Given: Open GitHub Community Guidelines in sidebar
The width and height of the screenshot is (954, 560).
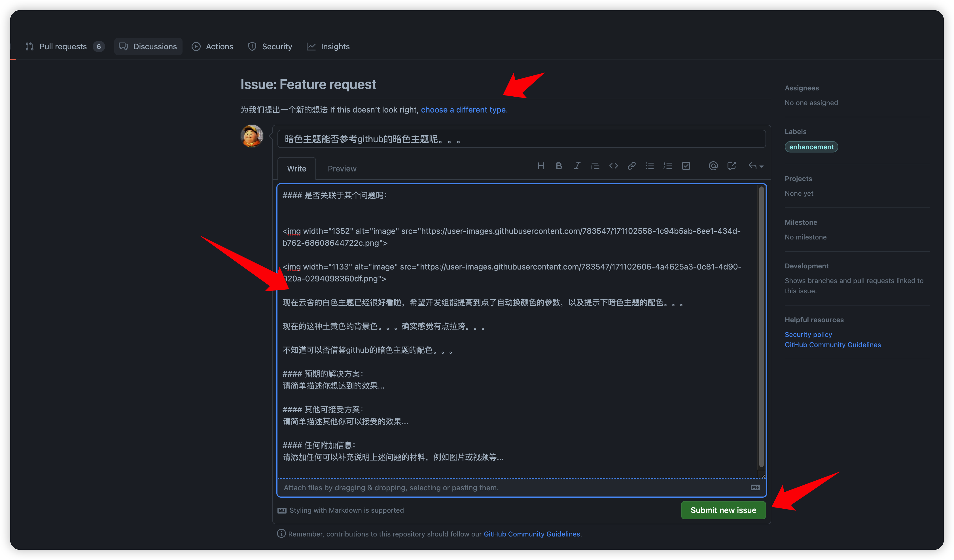Looking at the screenshot, I should [x=832, y=345].
